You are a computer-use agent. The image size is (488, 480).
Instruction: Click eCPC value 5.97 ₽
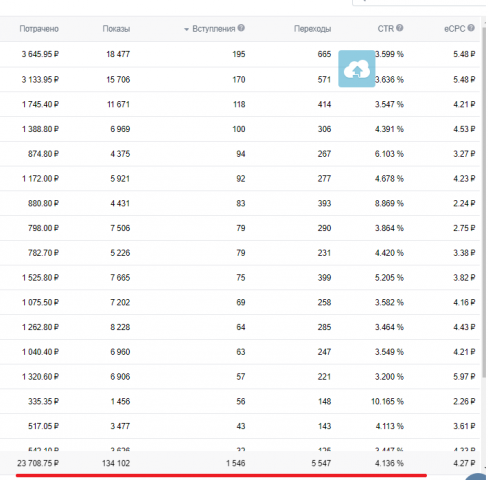tap(464, 377)
